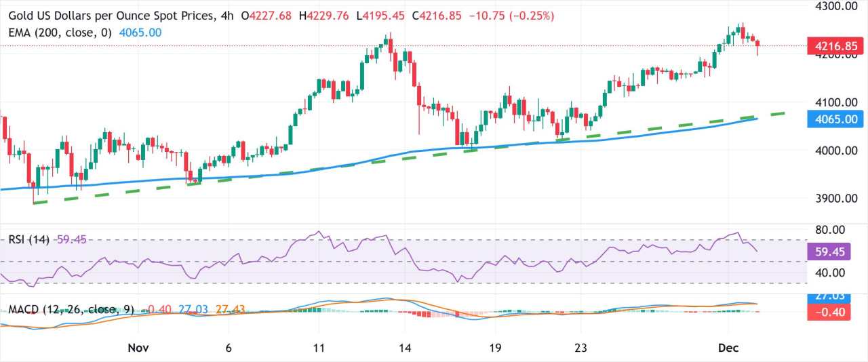Screen dimensions: 868x362
Task: Click the red 4216.85 current price tag
Action: click(835, 46)
